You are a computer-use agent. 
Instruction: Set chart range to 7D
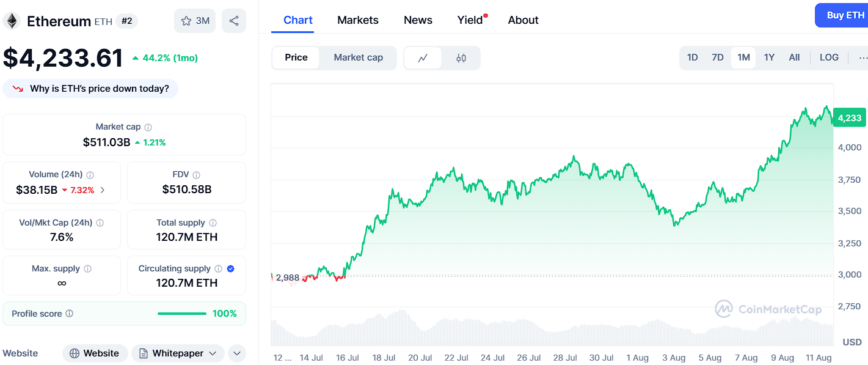coord(718,57)
